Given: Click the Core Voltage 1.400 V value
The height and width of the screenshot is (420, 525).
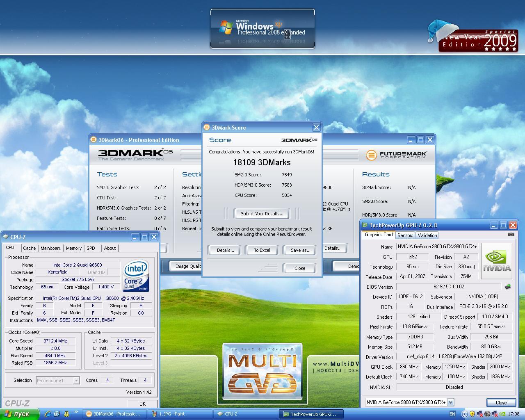Looking at the screenshot, I should click(106, 287).
